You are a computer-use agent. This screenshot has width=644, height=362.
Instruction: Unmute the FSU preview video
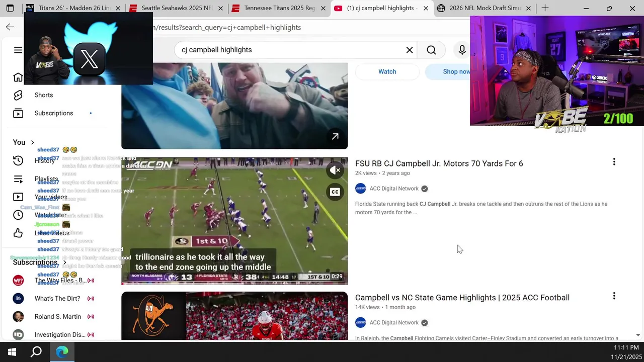[335, 170]
